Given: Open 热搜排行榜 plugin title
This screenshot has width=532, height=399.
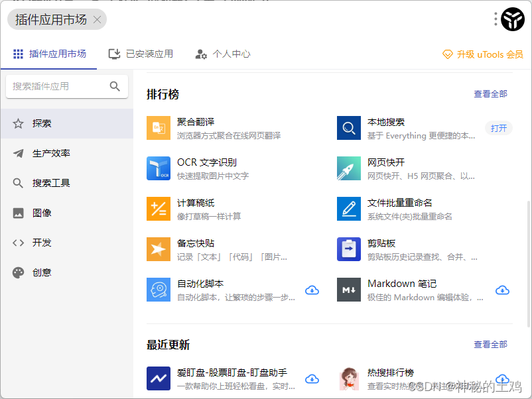Looking at the screenshot, I should click(x=391, y=372).
